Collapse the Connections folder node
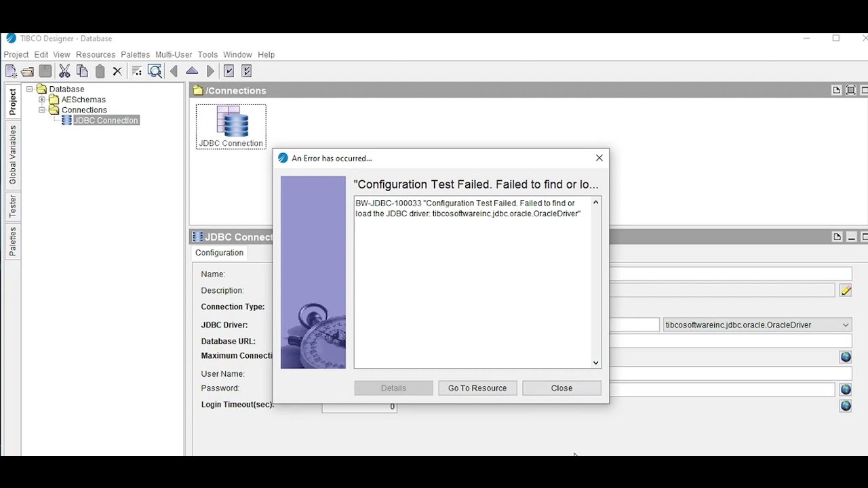868x488 pixels. (41, 110)
